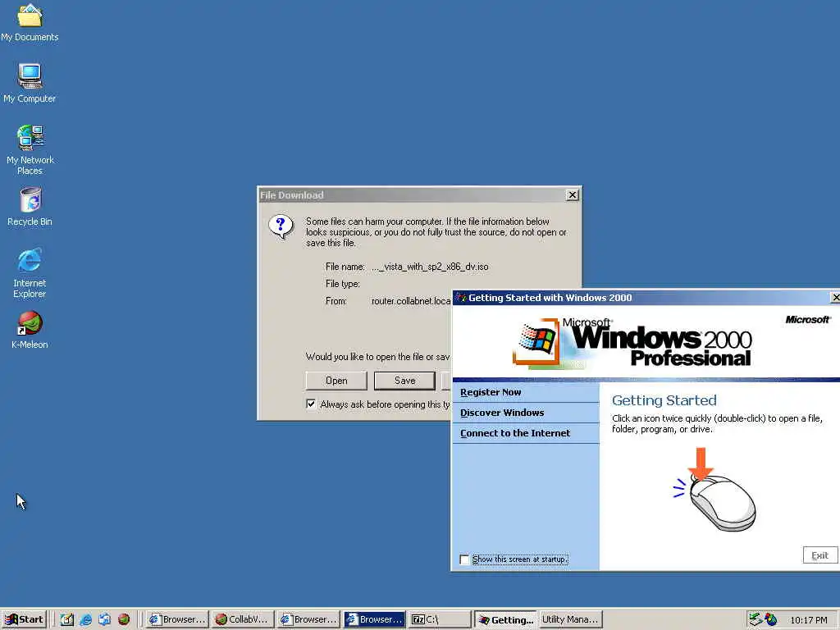This screenshot has height=630, width=840.
Task: Switch to the CollabV... taskbar button
Action: click(x=243, y=619)
